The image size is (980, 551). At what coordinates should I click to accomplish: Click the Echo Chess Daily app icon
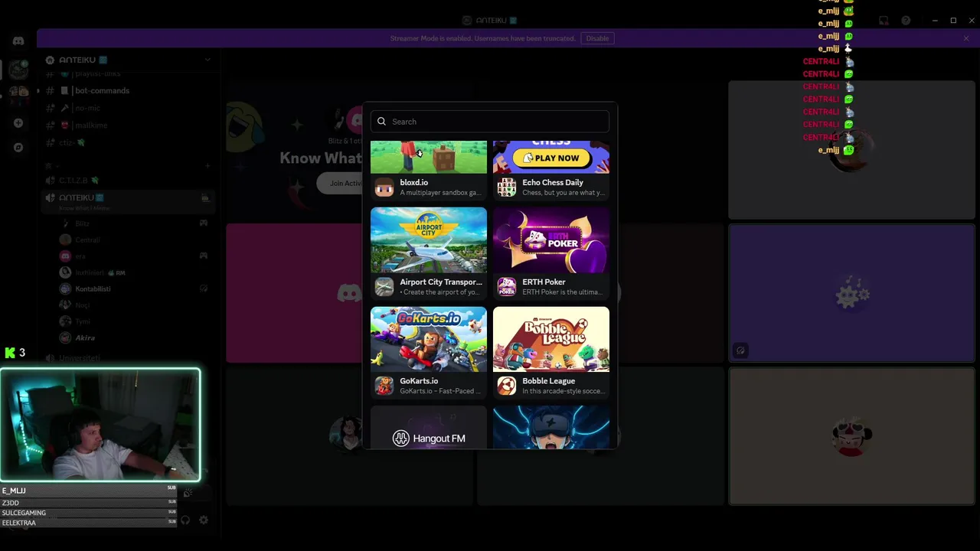[507, 187]
